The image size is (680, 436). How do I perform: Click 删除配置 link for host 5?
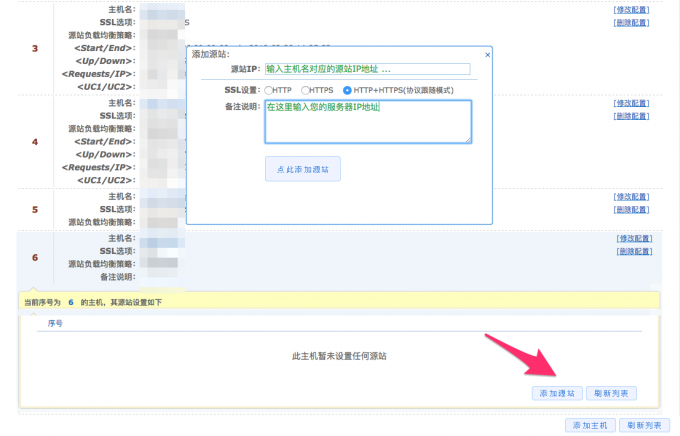coord(634,210)
